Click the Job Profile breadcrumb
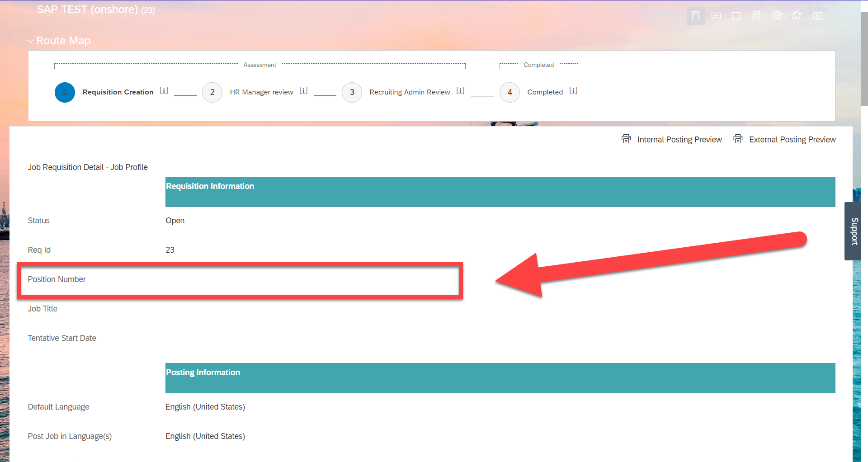The height and width of the screenshot is (462, 868). [129, 167]
